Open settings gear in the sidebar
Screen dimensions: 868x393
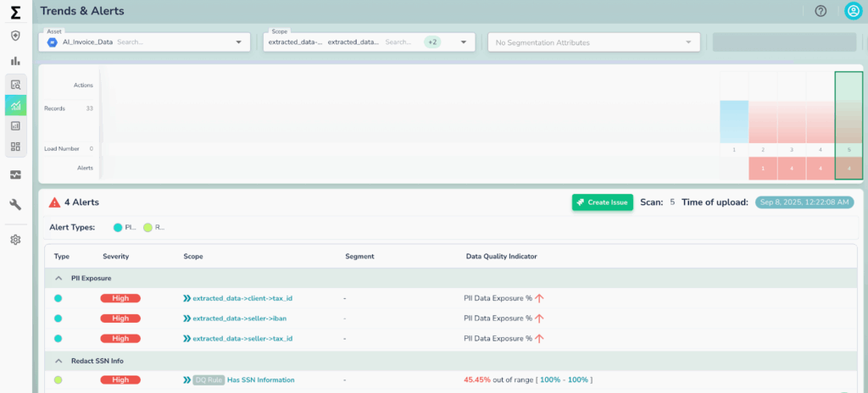point(15,240)
